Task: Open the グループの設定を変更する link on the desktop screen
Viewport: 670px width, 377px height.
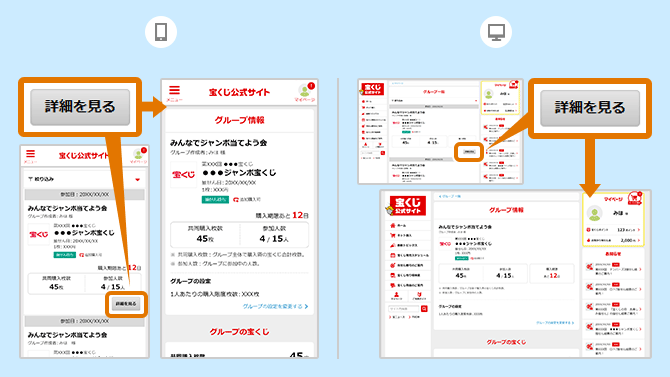Action: 555,323
